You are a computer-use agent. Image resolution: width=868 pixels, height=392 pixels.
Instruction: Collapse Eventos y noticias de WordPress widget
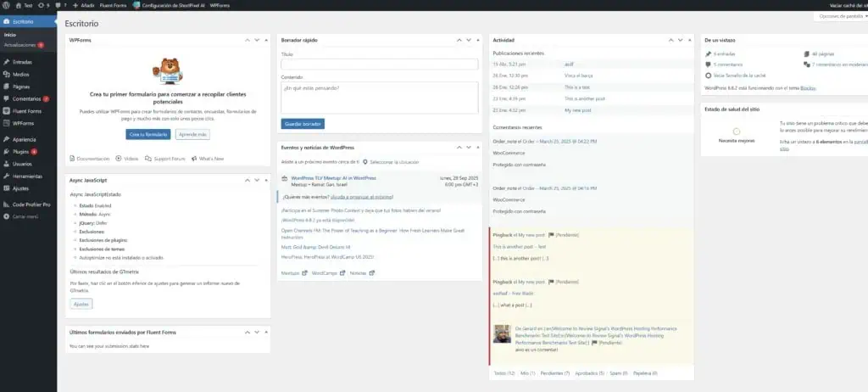(x=478, y=148)
